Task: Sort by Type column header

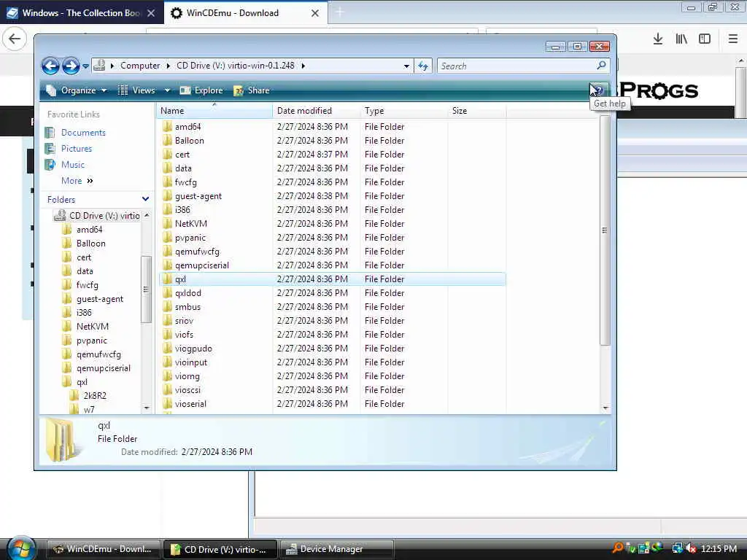Action: [x=404, y=111]
